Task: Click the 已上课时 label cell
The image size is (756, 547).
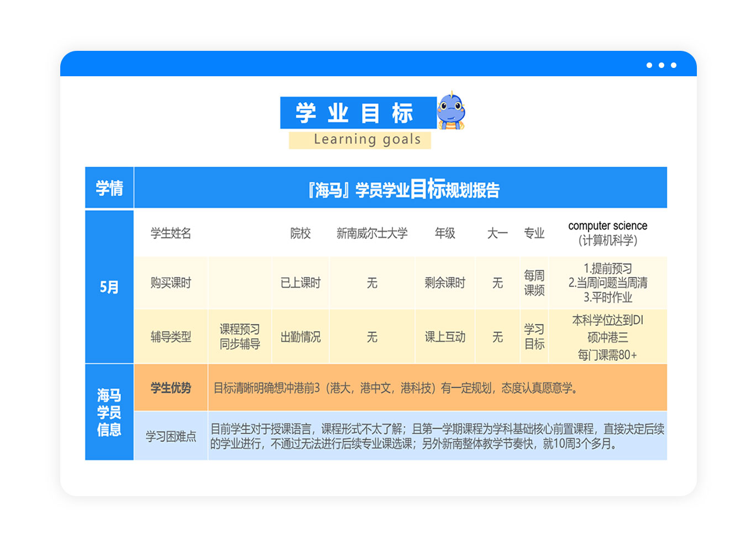Action: pyautogui.click(x=301, y=283)
